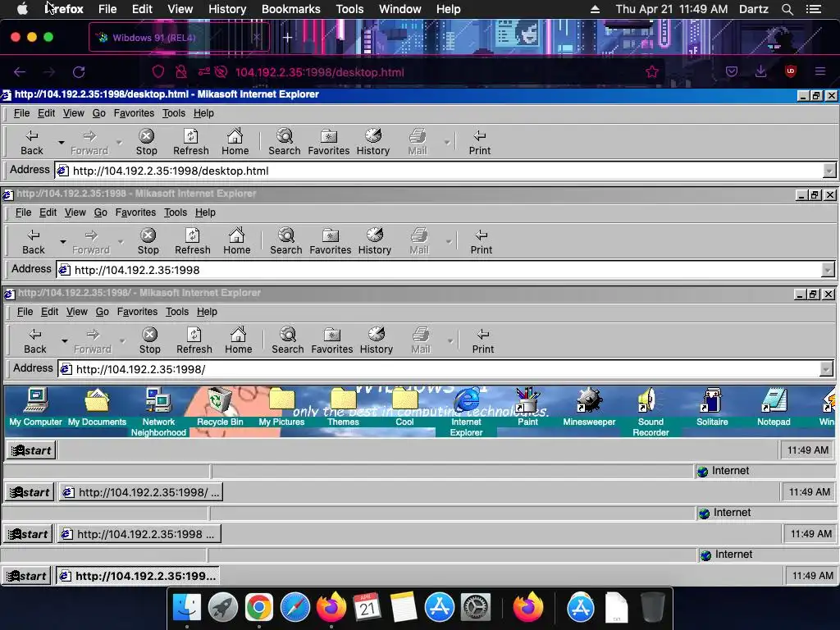
Task: Open the Network Neighborhood desktop icon
Action: click(158, 412)
